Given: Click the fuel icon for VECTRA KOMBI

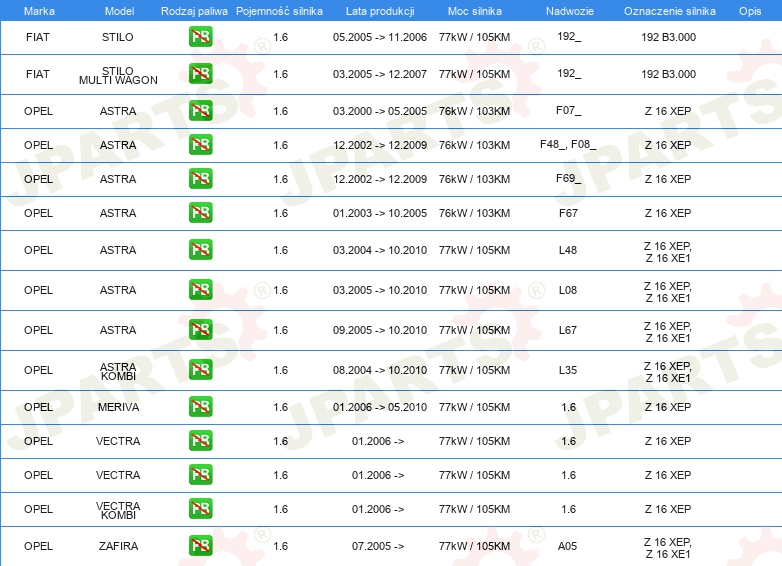Looking at the screenshot, I should click(x=200, y=509).
